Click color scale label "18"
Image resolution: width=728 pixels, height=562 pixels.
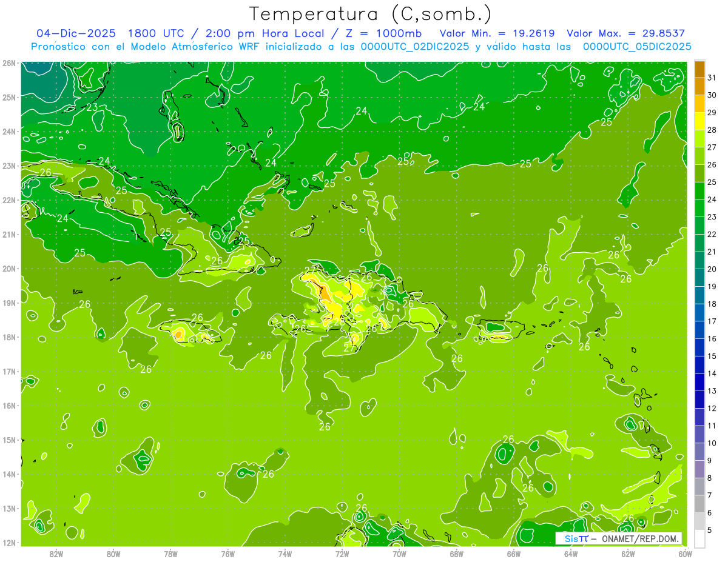coord(712,304)
